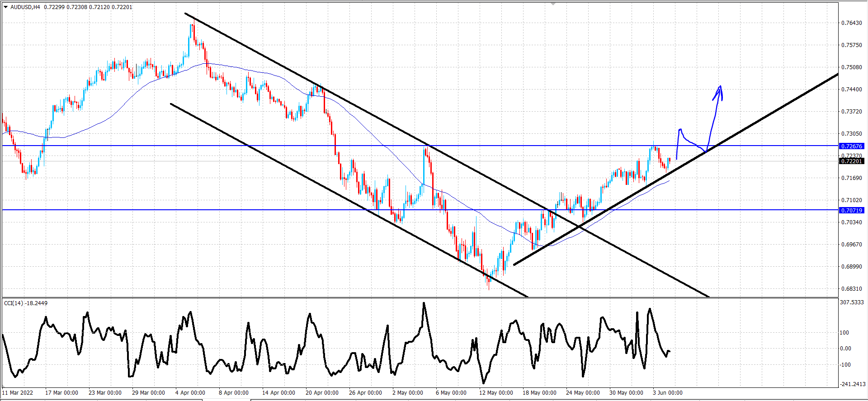
Task: Click the high price value 0.72308
Action: 77,7
